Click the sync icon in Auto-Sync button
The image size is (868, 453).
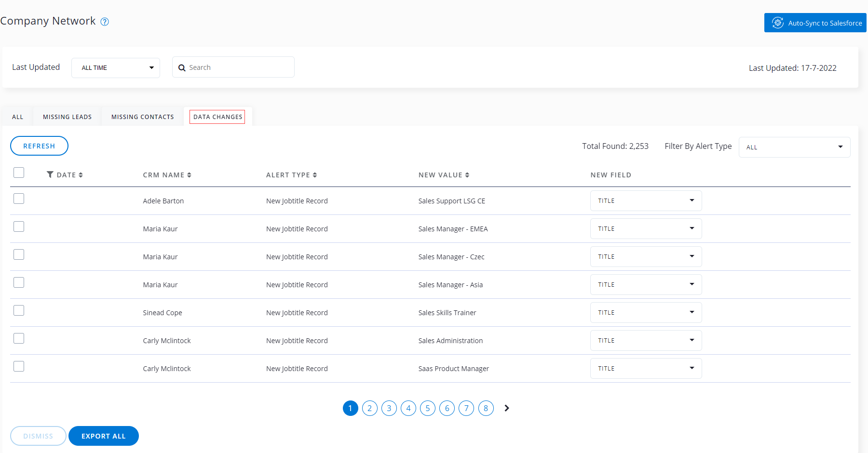(x=777, y=23)
